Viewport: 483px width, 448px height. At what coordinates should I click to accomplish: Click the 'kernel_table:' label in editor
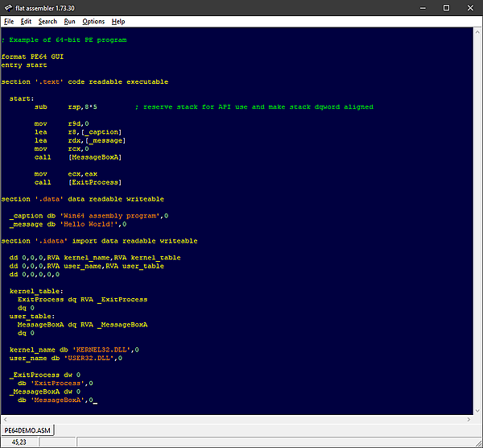[31, 290]
